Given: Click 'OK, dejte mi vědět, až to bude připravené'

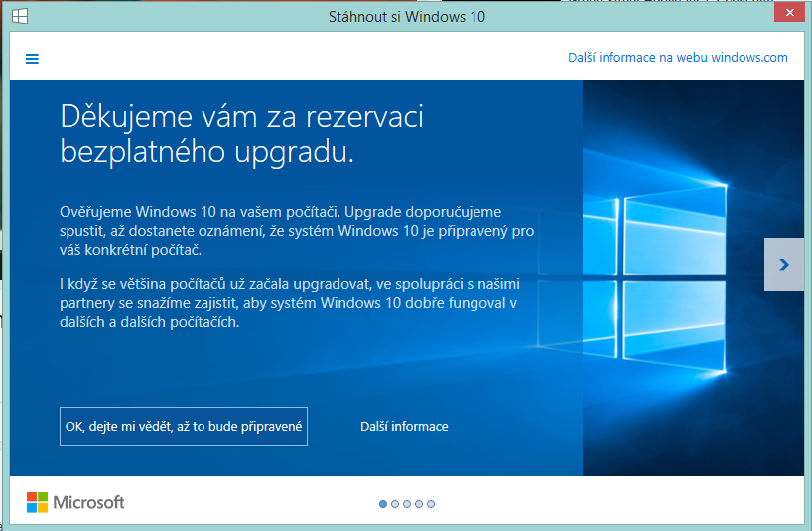Looking at the screenshot, I should (184, 426).
